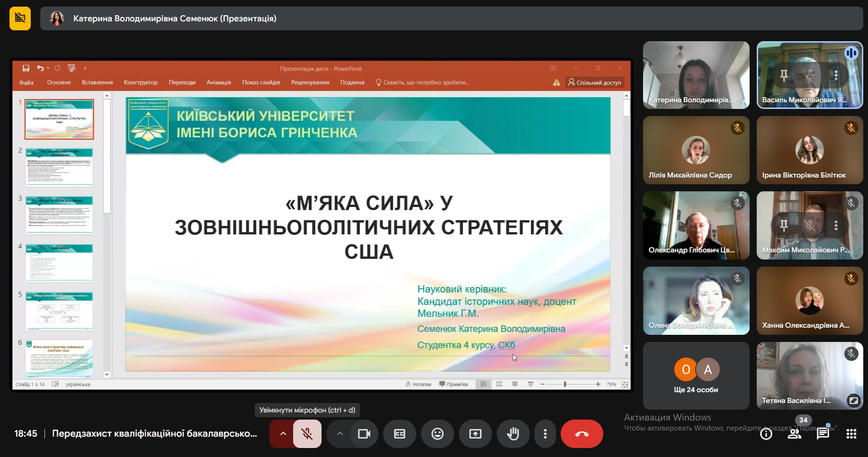
Task: Unmute the microphone in the call bar
Action: click(x=307, y=434)
